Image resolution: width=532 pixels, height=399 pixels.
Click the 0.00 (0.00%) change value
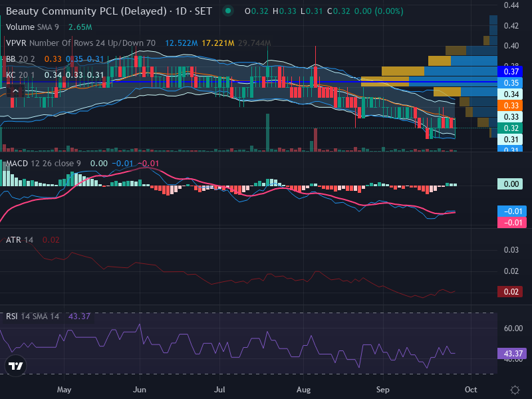pos(378,11)
